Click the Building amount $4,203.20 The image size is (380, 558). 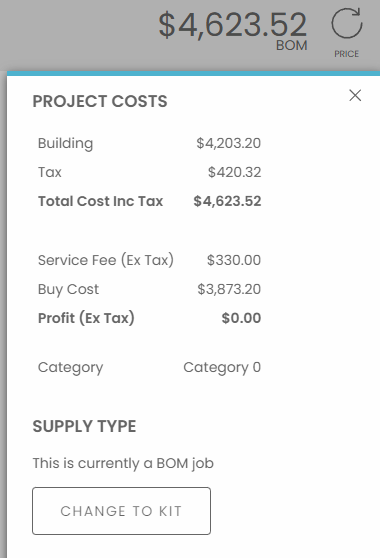click(228, 143)
